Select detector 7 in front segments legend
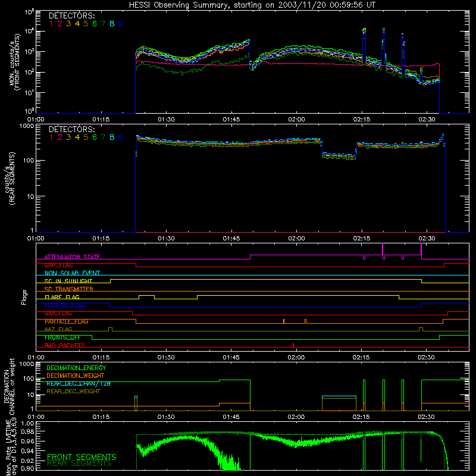 point(103,24)
